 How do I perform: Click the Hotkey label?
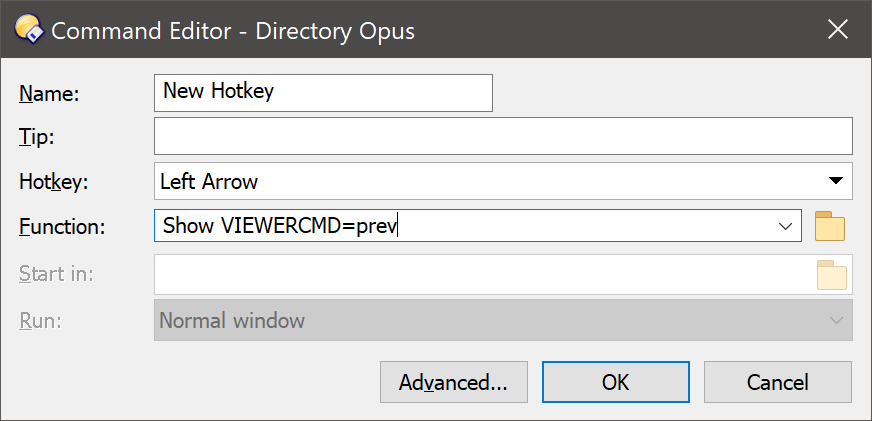click(x=53, y=182)
